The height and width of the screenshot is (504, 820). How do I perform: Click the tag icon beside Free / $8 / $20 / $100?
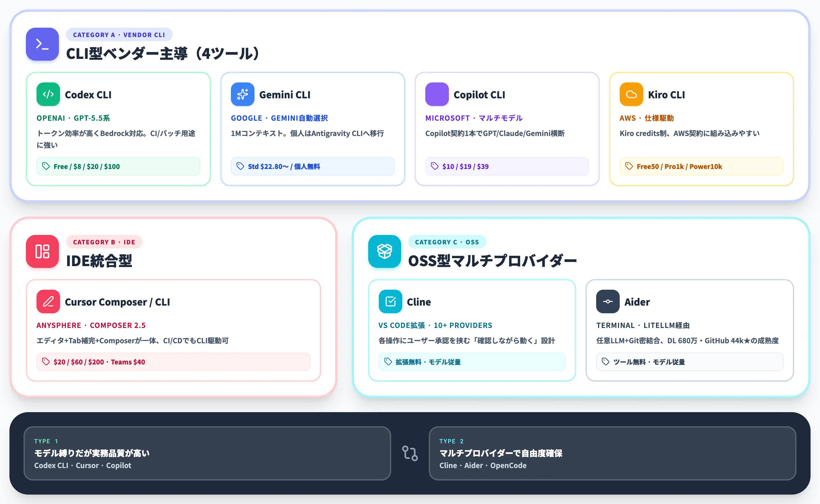point(46,166)
